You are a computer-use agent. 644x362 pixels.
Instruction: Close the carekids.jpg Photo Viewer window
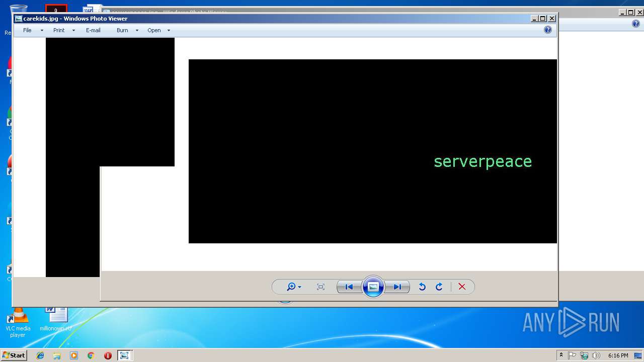pyautogui.click(x=552, y=19)
